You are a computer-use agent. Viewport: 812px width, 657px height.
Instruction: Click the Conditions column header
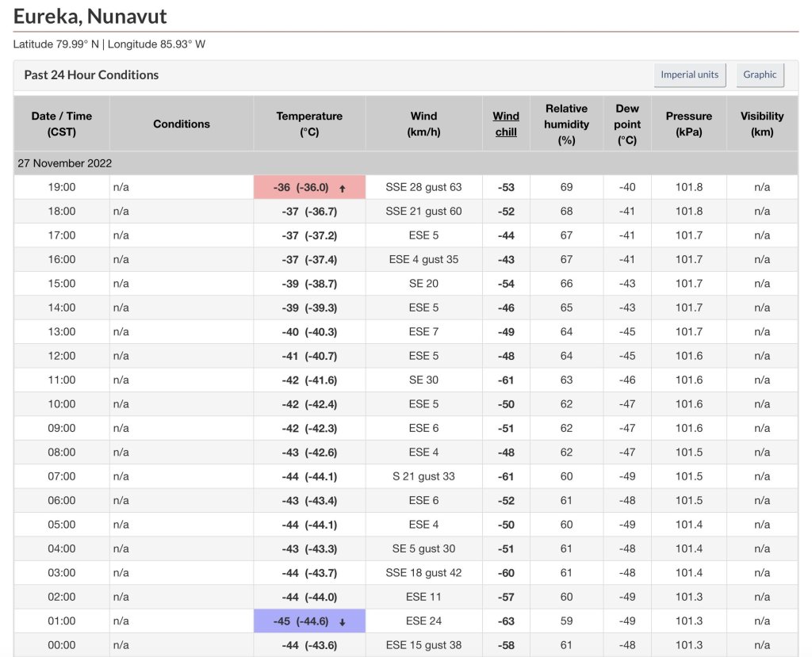pyautogui.click(x=182, y=124)
